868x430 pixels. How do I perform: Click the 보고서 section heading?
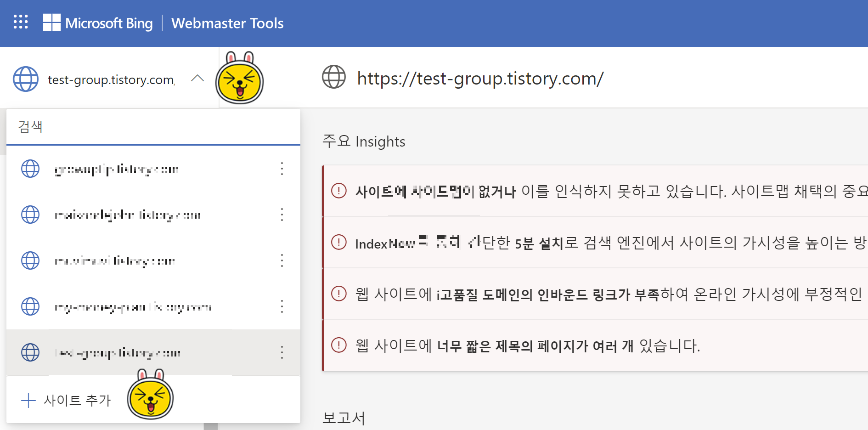click(x=344, y=418)
